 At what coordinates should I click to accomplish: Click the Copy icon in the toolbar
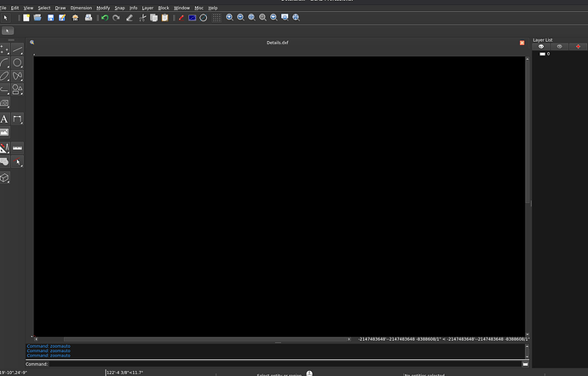point(153,18)
